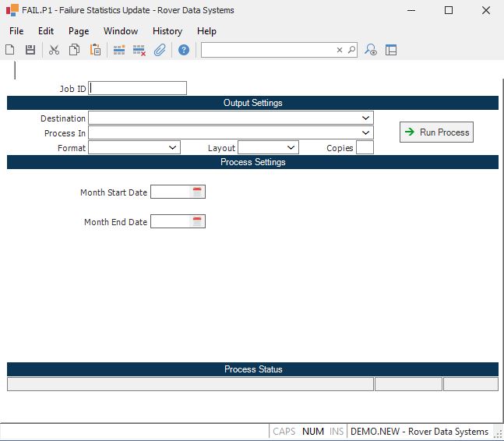Click the Save floppy disk icon
Screen dimensions: 504x441
click(30, 50)
